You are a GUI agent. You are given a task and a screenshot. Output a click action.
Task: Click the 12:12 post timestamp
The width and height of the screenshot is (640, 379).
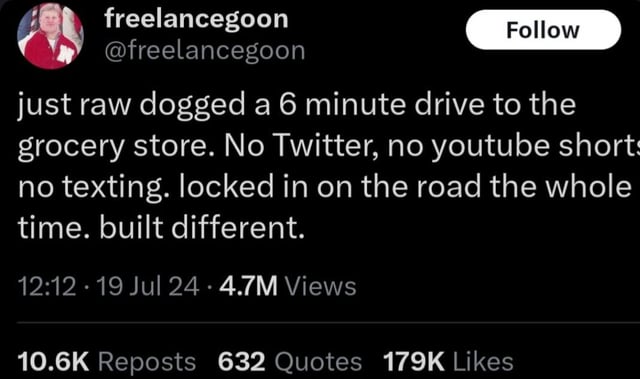(47, 286)
